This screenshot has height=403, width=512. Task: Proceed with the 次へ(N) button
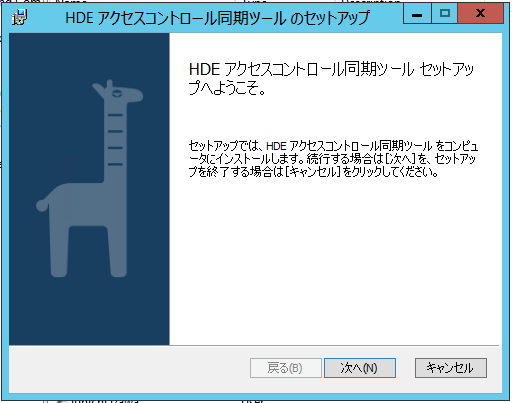(x=360, y=368)
